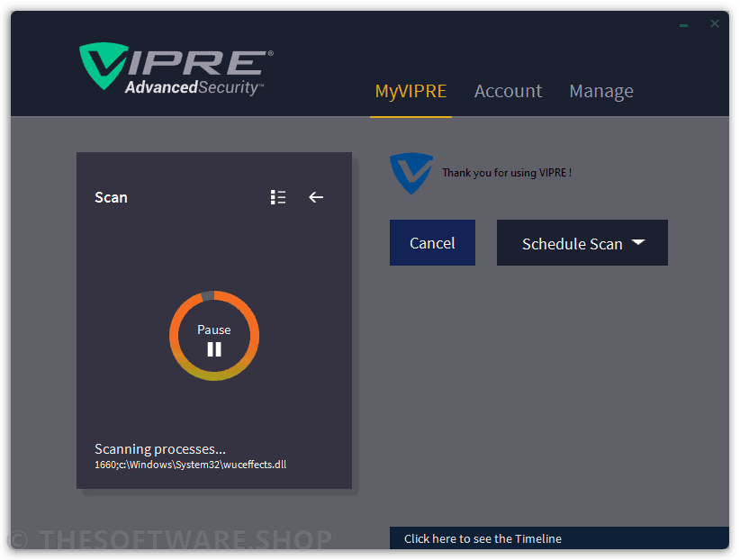Click the blue VIPRE shield icon
740x560 pixels.
coord(411,173)
